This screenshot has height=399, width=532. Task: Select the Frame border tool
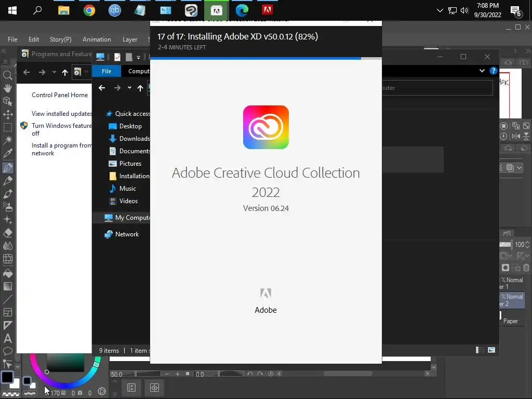[x=7, y=312]
